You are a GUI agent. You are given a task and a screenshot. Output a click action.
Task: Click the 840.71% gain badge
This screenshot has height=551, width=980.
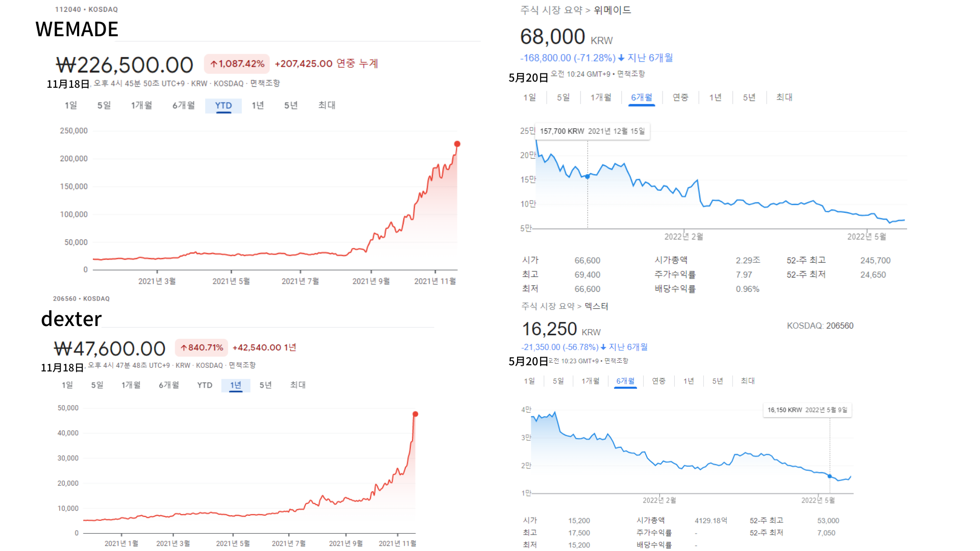pyautogui.click(x=202, y=347)
